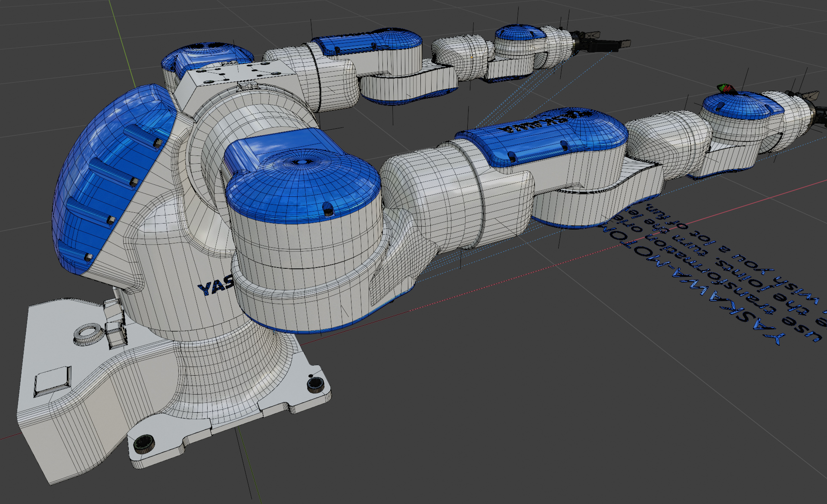Select the flat mounting plate atop the torso

click(x=241, y=73)
